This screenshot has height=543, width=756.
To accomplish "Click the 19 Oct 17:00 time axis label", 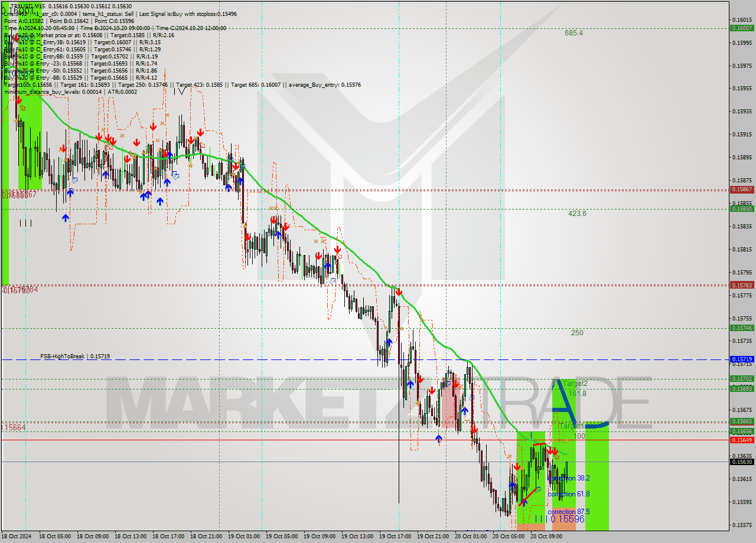I will tap(394, 537).
